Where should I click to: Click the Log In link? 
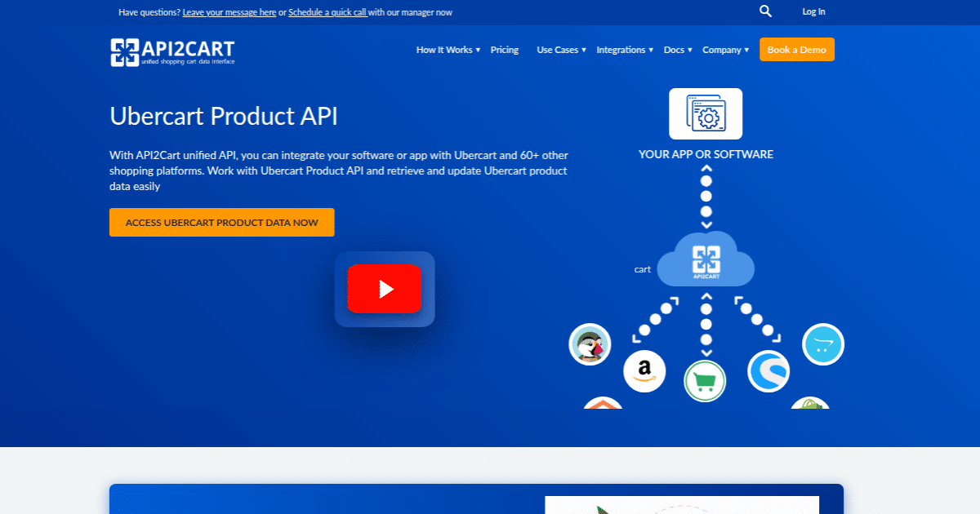click(813, 11)
